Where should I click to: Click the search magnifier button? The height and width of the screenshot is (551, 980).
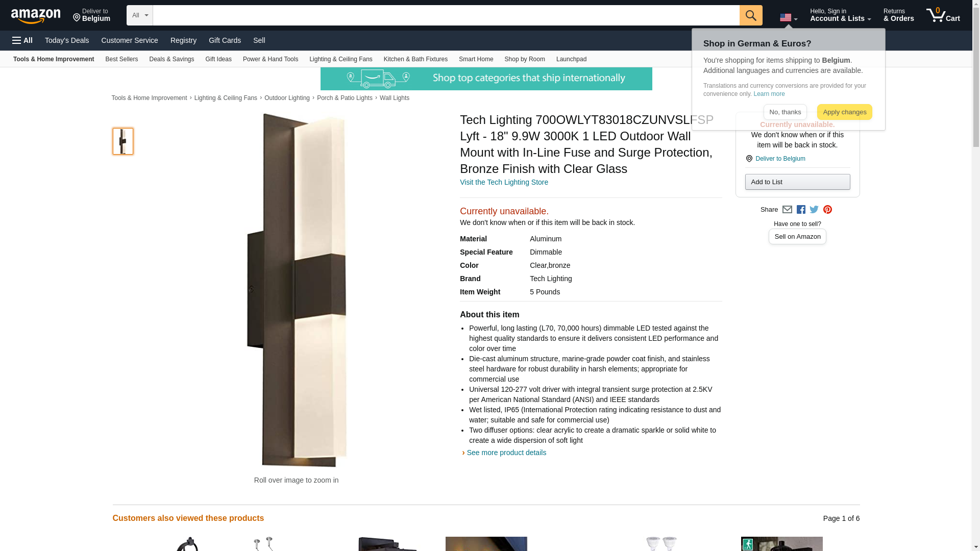[x=751, y=15]
